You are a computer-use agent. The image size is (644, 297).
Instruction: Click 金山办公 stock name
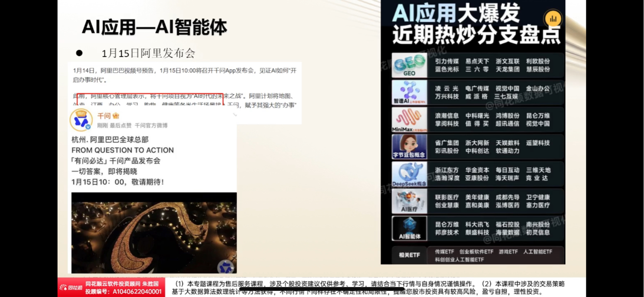538,89
